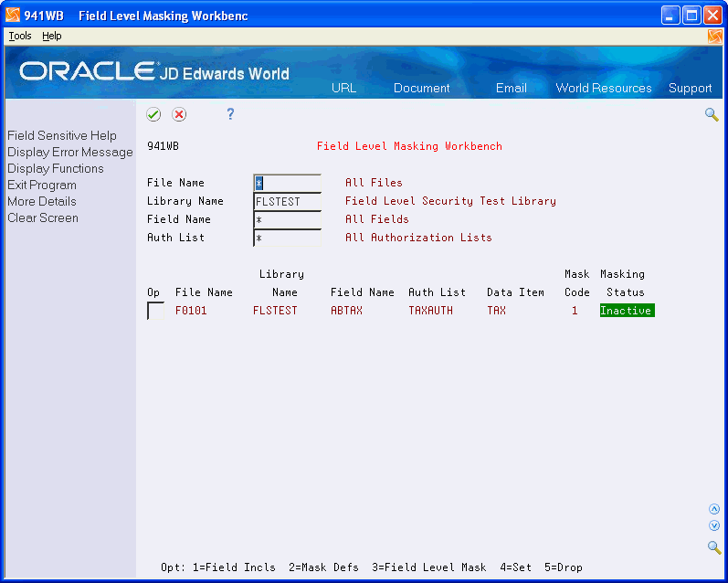Click the TAXAUTH auth list cell
The height and width of the screenshot is (583, 728).
[430, 311]
